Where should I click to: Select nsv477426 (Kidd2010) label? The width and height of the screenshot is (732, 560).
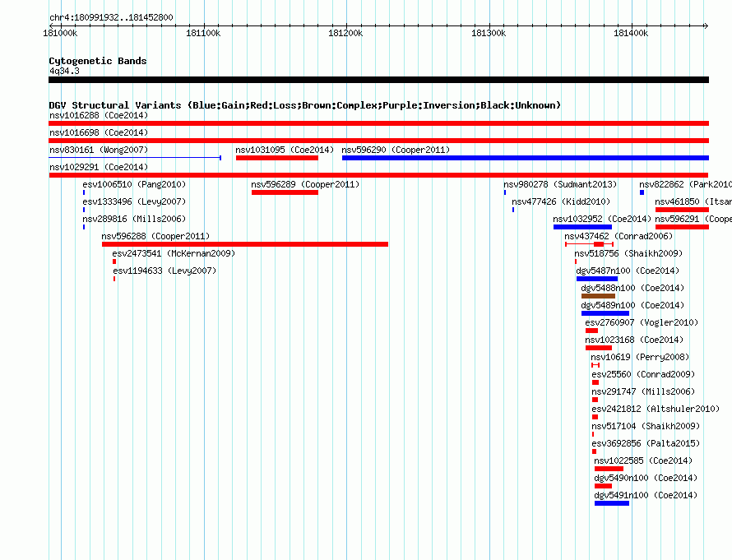click(x=561, y=201)
